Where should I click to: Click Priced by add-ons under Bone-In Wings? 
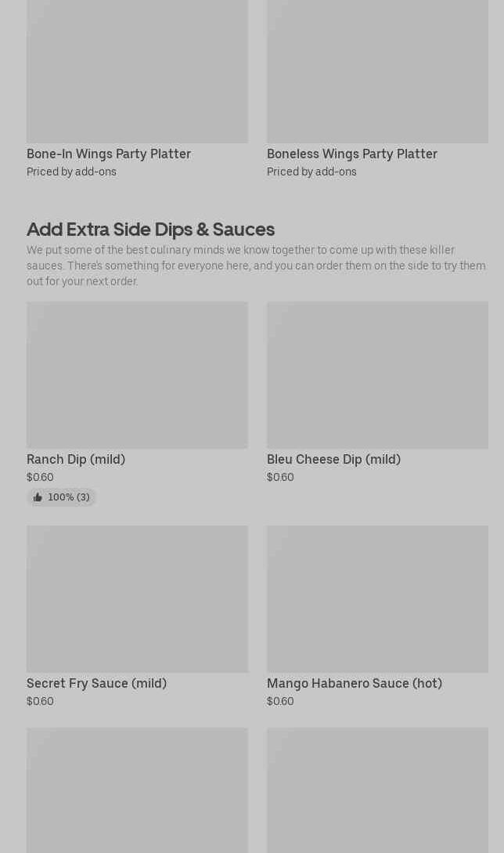coord(71,172)
